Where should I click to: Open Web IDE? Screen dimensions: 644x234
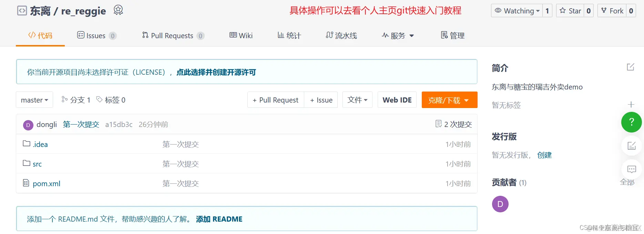[397, 100]
